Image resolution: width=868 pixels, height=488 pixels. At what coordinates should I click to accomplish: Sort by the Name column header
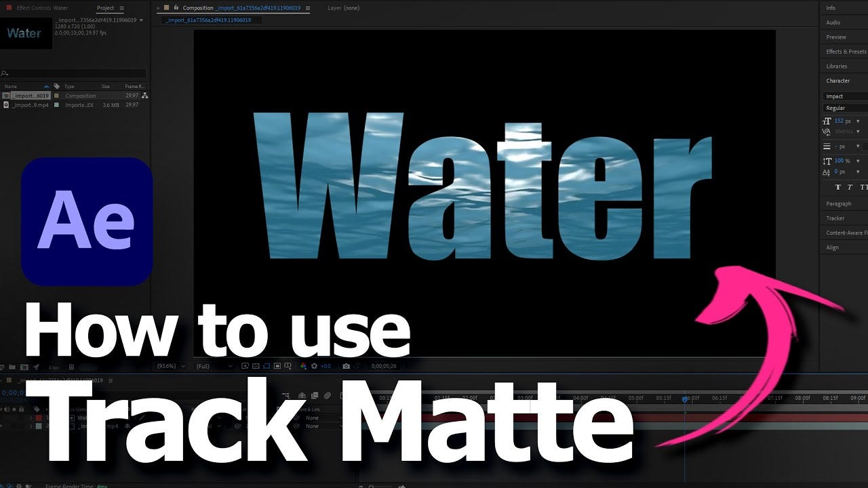(10, 86)
